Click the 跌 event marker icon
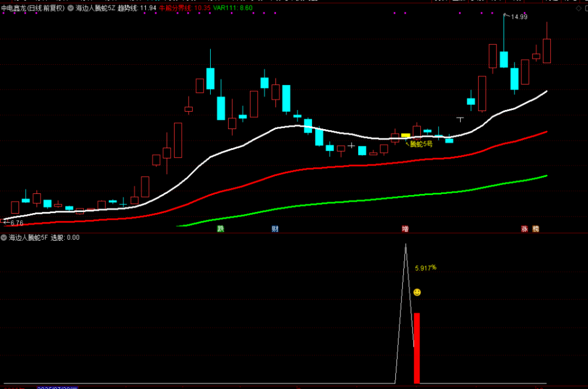The height and width of the screenshot is (389, 588). (220, 229)
